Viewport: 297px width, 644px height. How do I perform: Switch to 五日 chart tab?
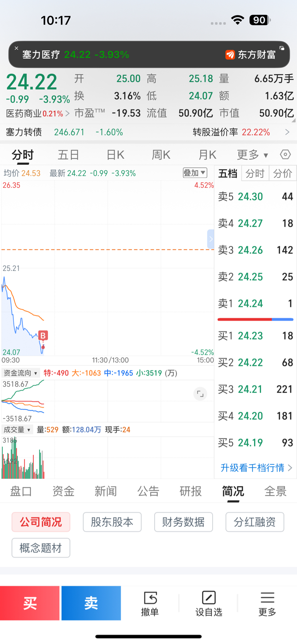click(x=68, y=155)
